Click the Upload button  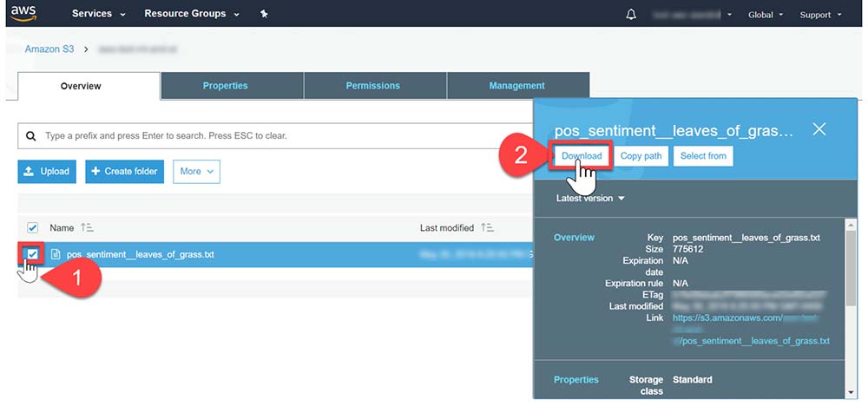click(x=47, y=172)
